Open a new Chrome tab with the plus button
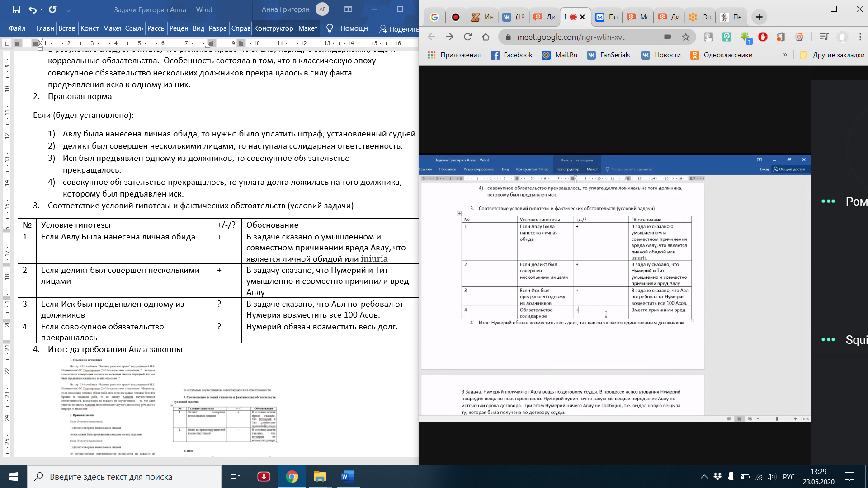This screenshot has width=868, height=488. pos(759,17)
